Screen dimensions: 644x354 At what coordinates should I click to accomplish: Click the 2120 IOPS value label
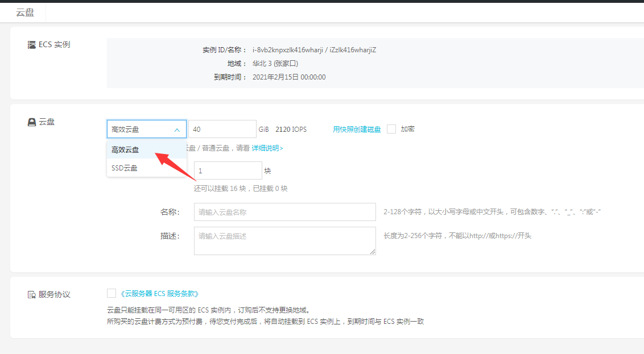point(291,130)
